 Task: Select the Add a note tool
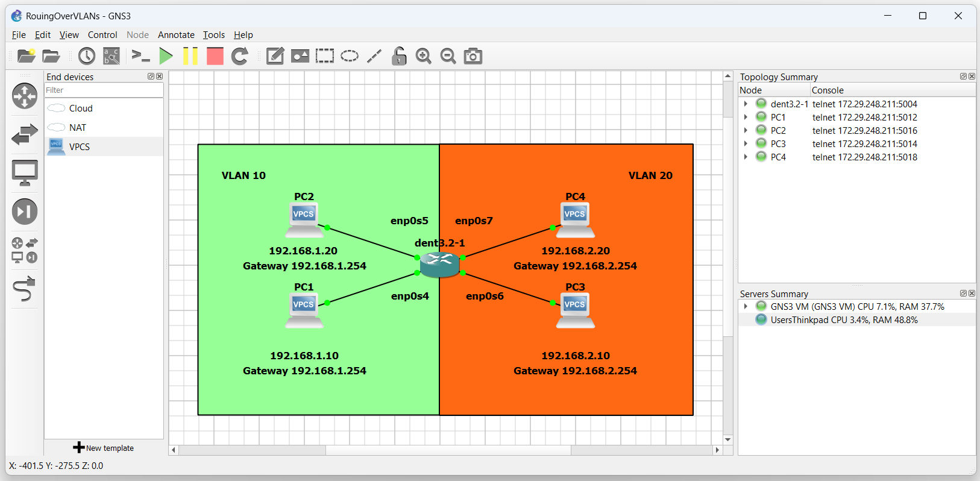point(275,56)
